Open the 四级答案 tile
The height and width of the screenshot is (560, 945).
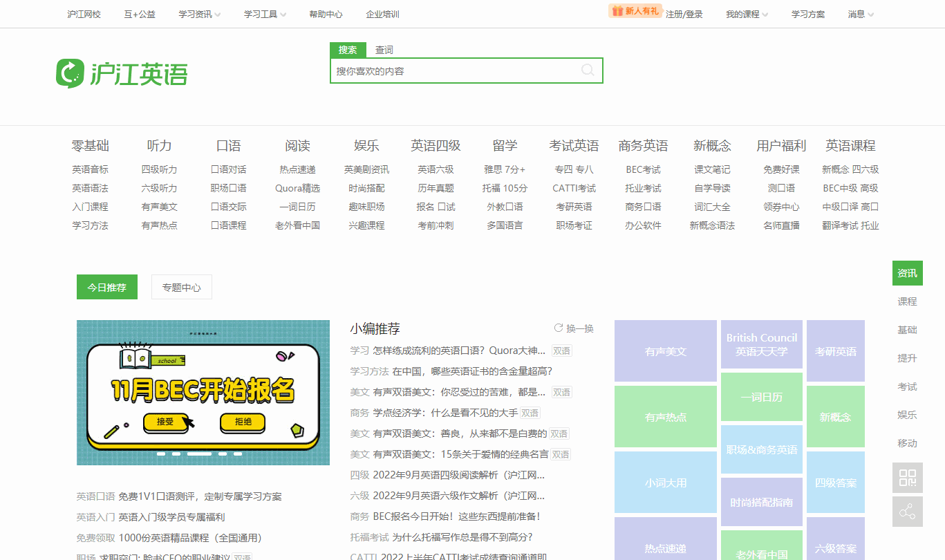click(x=836, y=483)
